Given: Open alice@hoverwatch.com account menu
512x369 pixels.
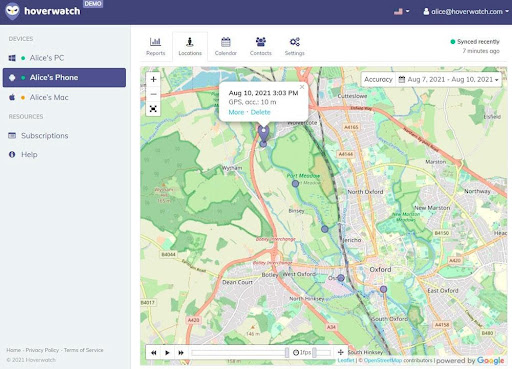Looking at the screenshot, I should pyautogui.click(x=466, y=11).
